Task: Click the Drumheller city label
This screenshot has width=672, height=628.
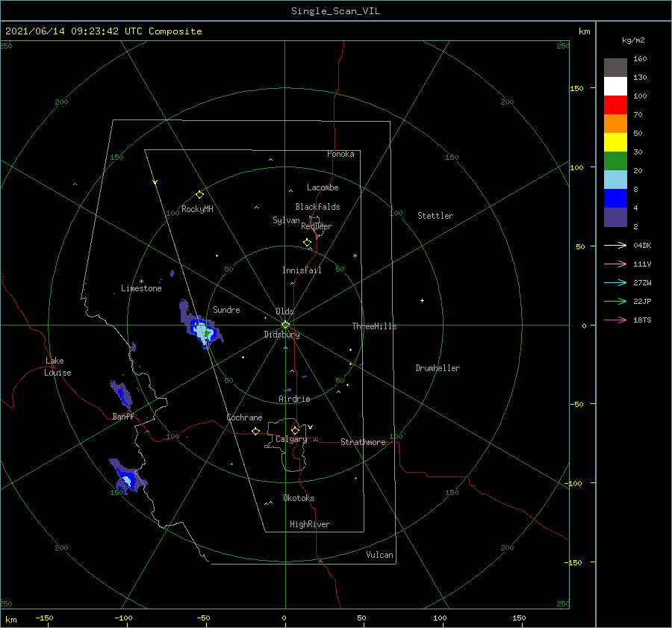Action: click(438, 368)
